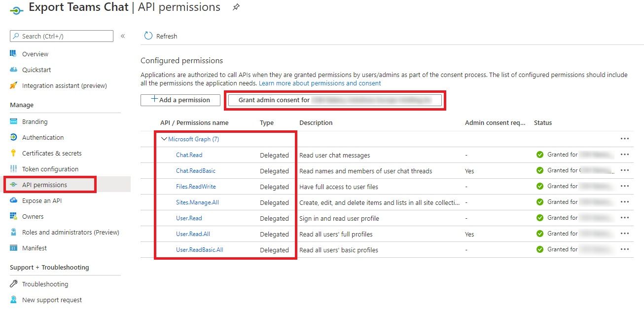Viewport: 644px width, 316px height.
Task: Click 'Have full access to user files' text
Action: click(339, 187)
